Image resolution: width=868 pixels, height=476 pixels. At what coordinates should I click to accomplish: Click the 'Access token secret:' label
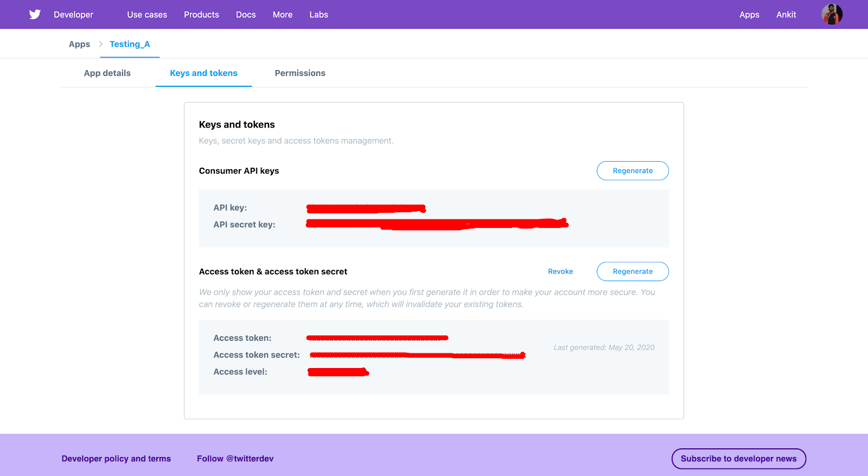pos(257,355)
